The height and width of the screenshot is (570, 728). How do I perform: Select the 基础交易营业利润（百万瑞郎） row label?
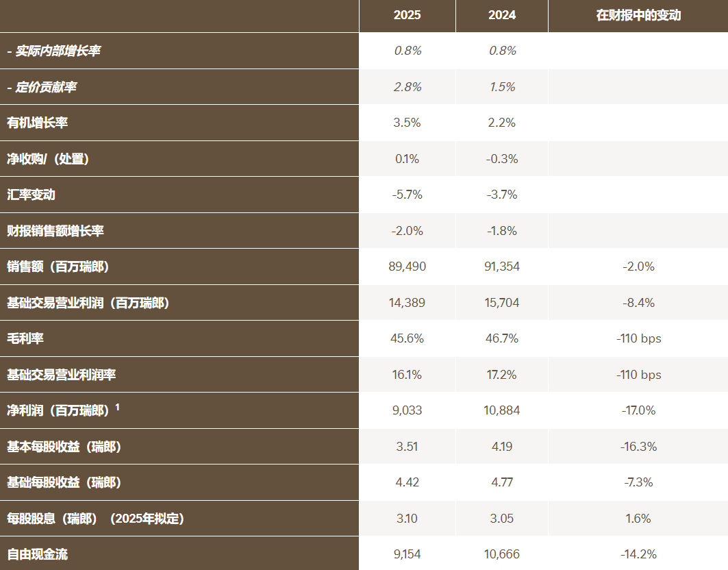pyautogui.click(x=88, y=303)
